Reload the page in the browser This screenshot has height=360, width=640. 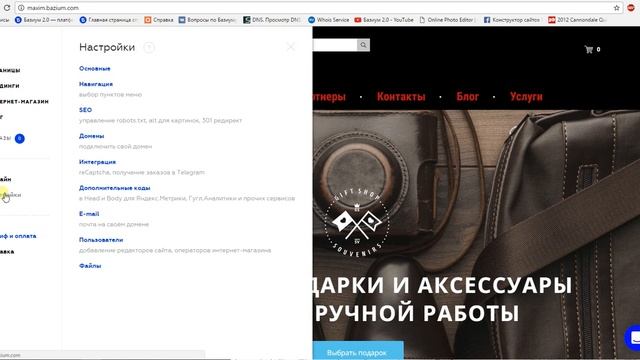7,8
